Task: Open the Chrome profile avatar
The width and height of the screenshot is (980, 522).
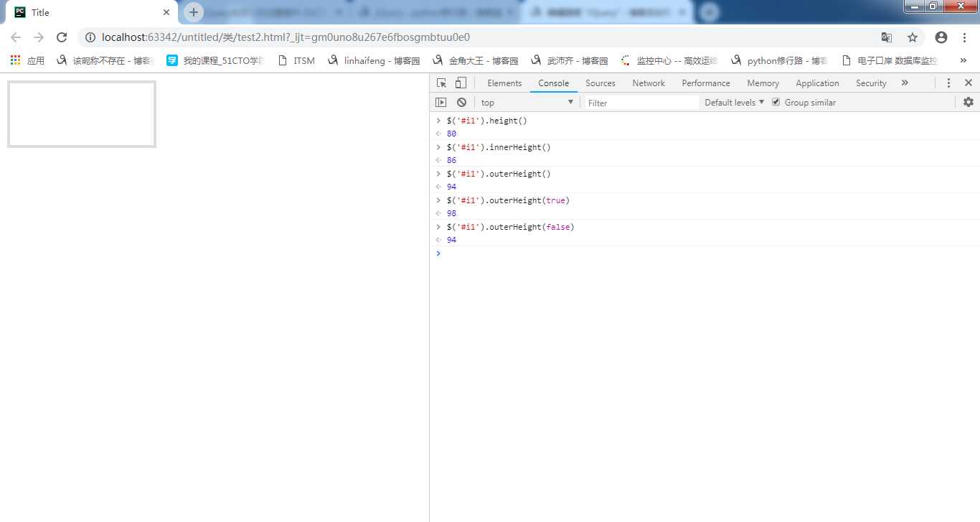Action: pyautogui.click(x=941, y=37)
